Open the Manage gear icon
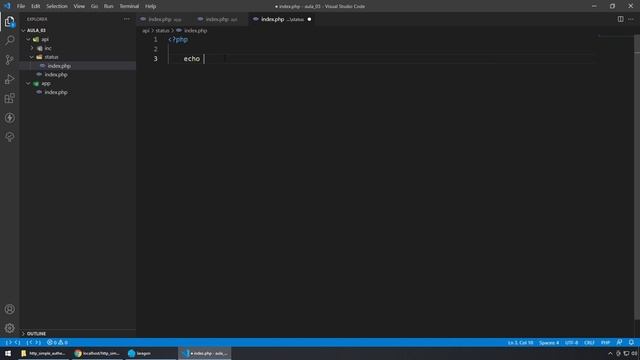The image size is (640, 360). click(x=9, y=328)
